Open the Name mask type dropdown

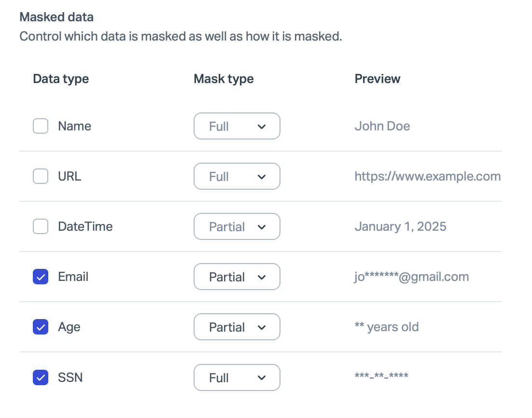237,126
